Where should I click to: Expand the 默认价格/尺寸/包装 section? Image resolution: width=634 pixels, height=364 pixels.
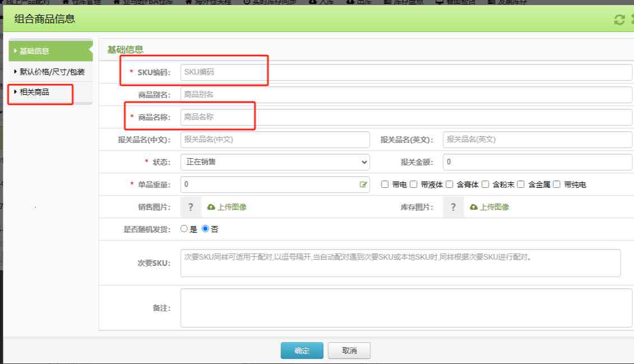point(49,72)
